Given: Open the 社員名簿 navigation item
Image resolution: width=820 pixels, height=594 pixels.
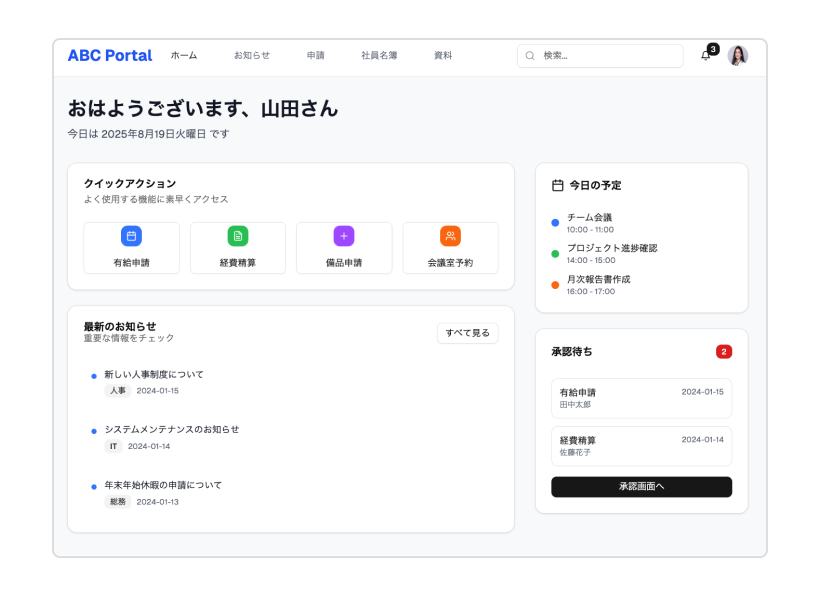Looking at the screenshot, I should (379, 56).
